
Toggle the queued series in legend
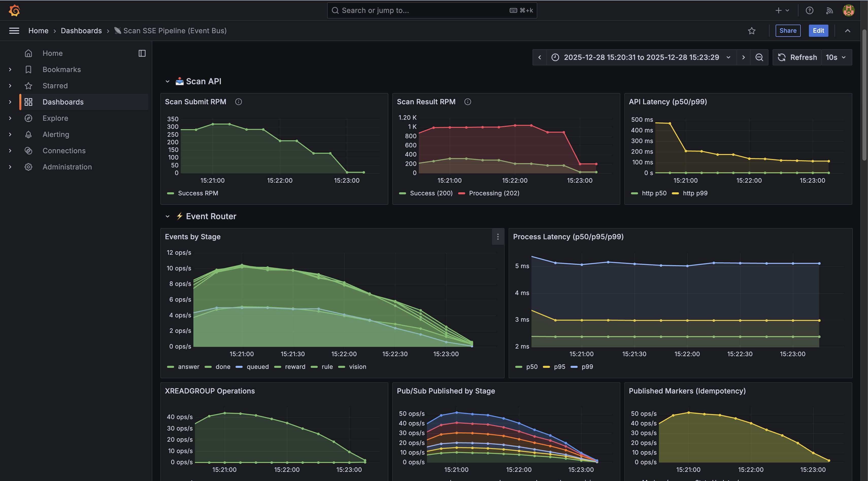point(257,367)
